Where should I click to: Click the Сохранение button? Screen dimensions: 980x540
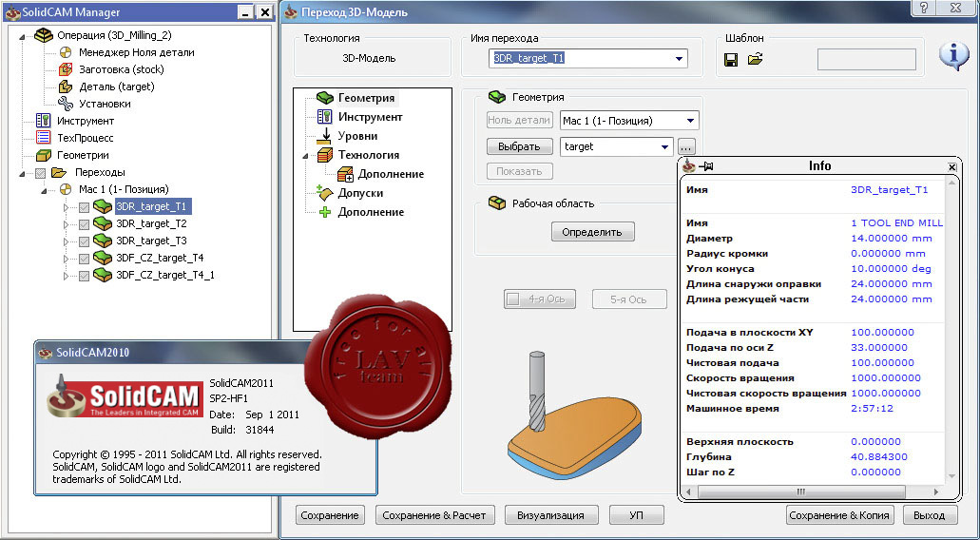point(330,515)
